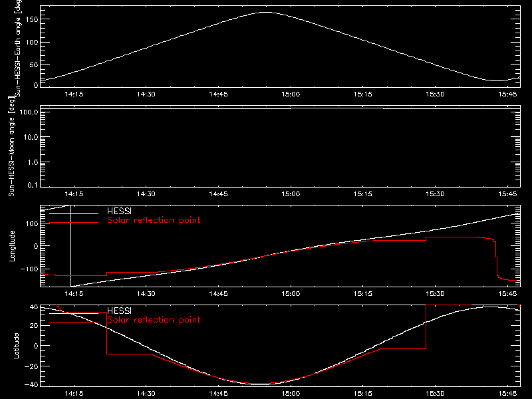The image size is (532, 399).
Task: Click the -40 tick on Latitude axis
Action: click(x=31, y=385)
